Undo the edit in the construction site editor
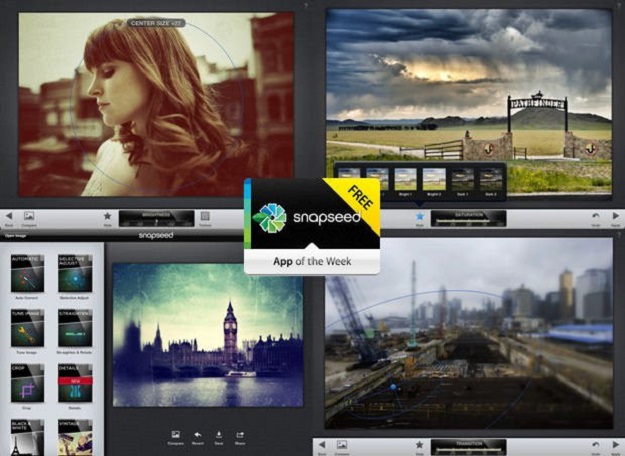The image size is (625, 456). pos(596,447)
